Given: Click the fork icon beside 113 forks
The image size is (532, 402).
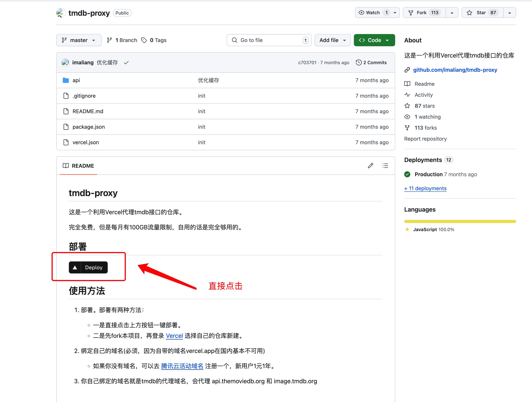Looking at the screenshot, I should (x=407, y=128).
